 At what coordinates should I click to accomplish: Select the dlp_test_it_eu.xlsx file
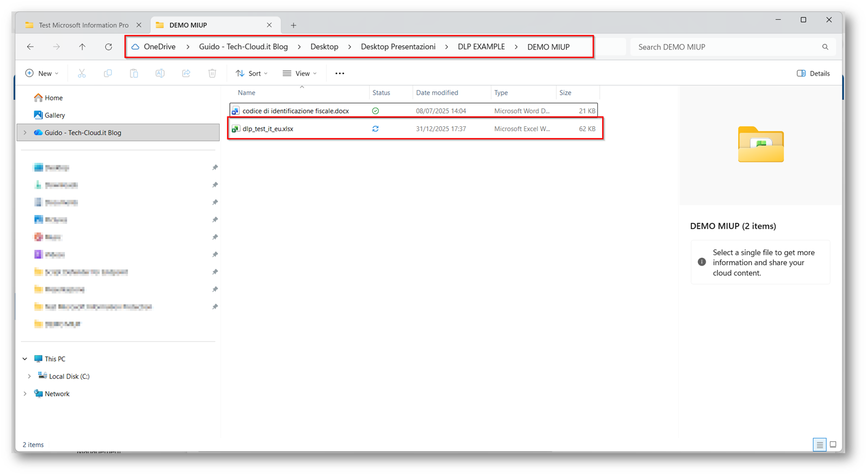[268, 129]
